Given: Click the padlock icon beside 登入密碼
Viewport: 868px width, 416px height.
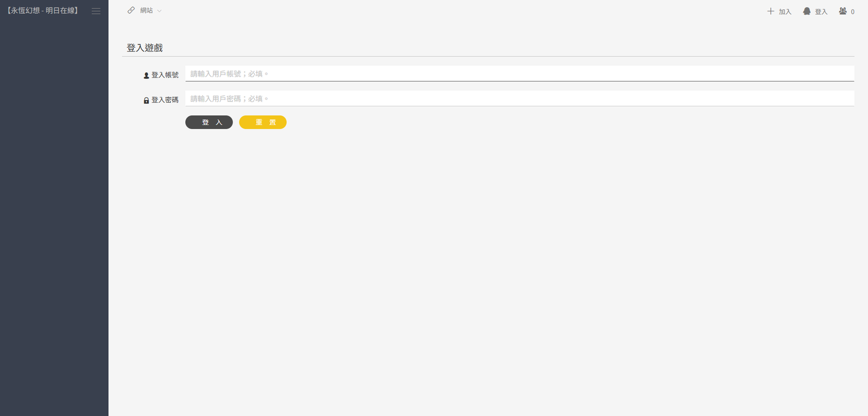Looking at the screenshot, I should (x=146, y=101).
